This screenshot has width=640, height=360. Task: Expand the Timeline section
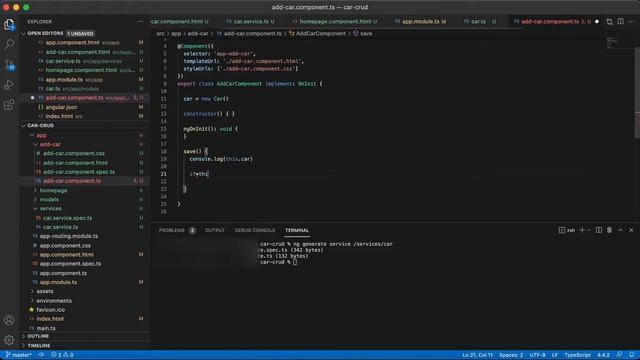39,346
